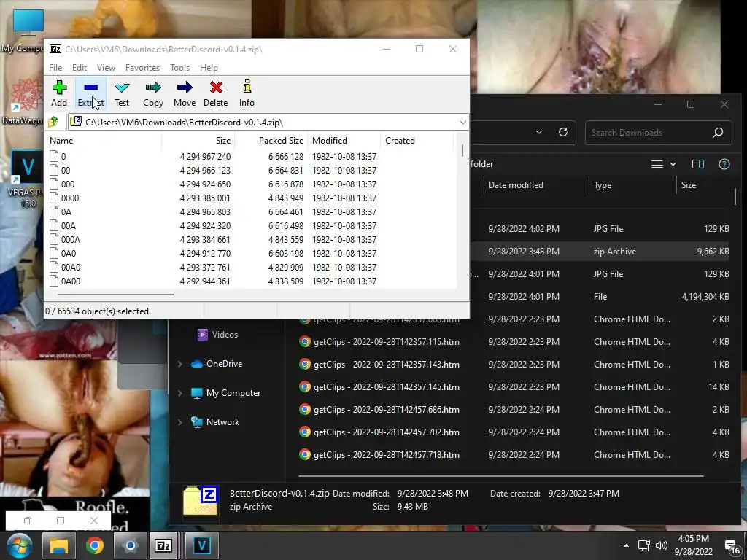Click the Add button in 7-Zip toolbar
The image size is (747, 560).
click(59, 93)
